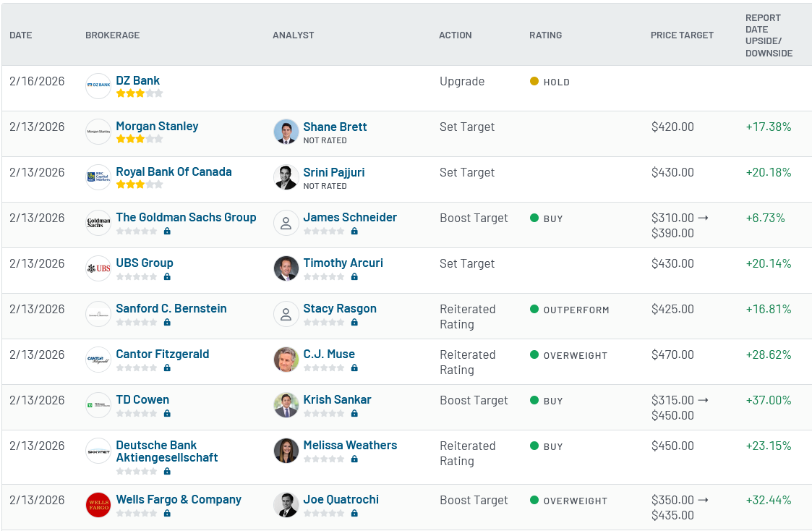Open the UBS Group brokerage link
This screenshot has height=531, width=812.
tap(145, 263)
